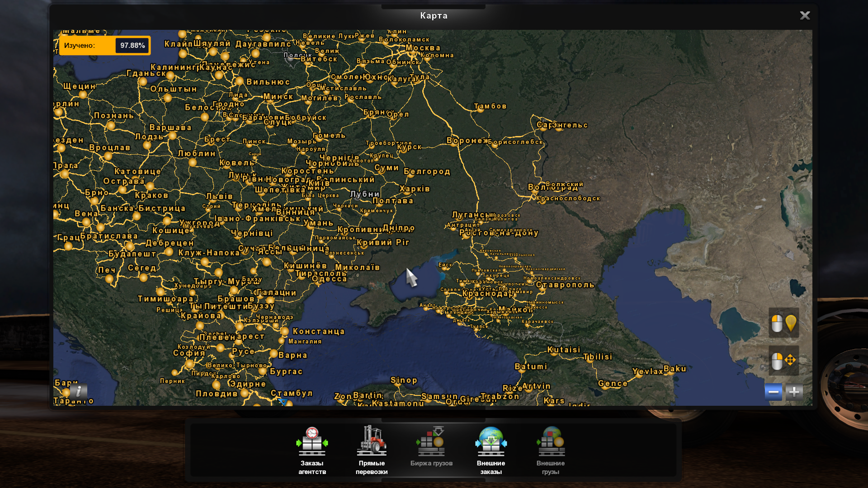Select Kutaisi city on map
The image size is (868, 488).
coord(564,350)
